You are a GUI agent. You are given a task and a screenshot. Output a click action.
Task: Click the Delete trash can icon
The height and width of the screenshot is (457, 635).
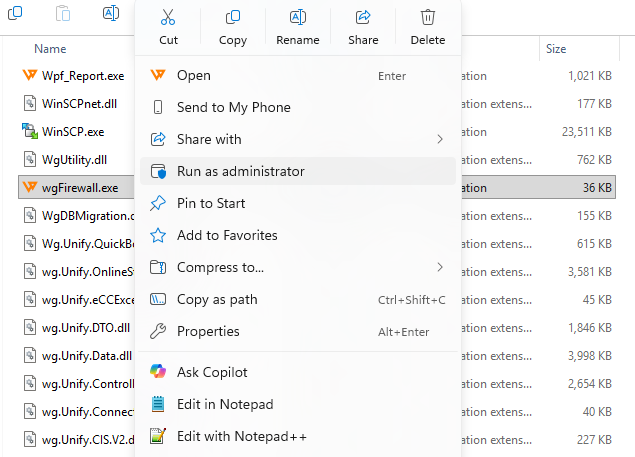coord(428,17)
